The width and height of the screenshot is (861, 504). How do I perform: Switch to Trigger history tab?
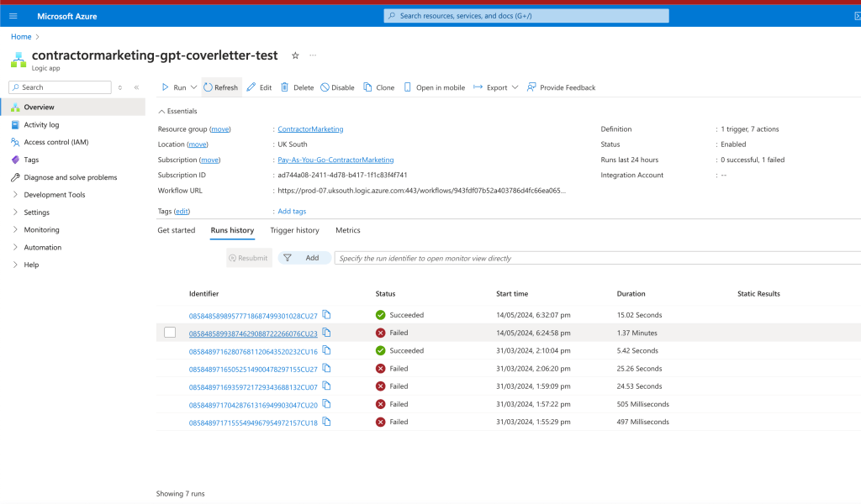(x=294, y=230)
